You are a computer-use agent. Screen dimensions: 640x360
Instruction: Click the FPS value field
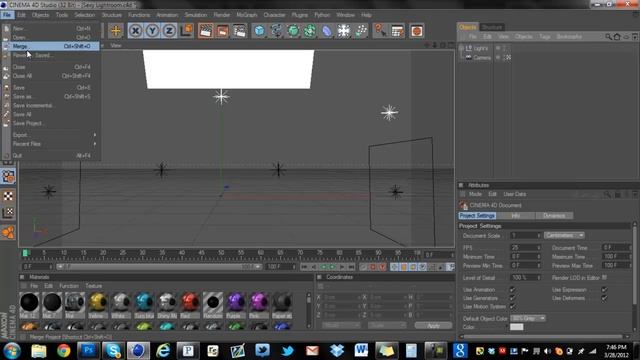(x=526, y=248)
